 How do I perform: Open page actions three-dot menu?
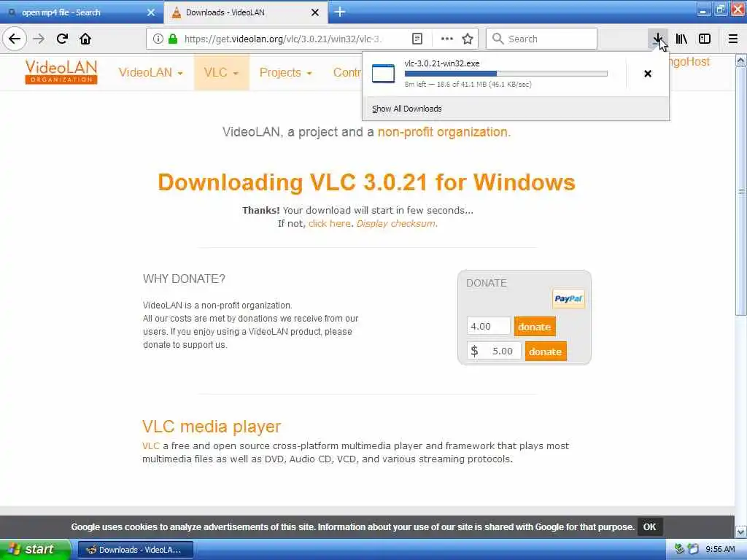(446, 39)
